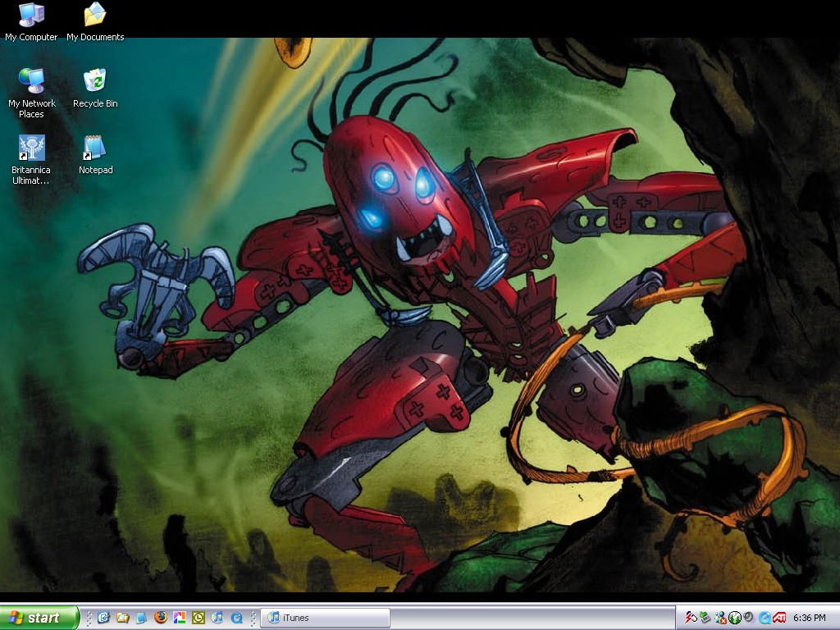
Task: Launch iTunes from the Quick Launch bar
Action: (217, 617)
